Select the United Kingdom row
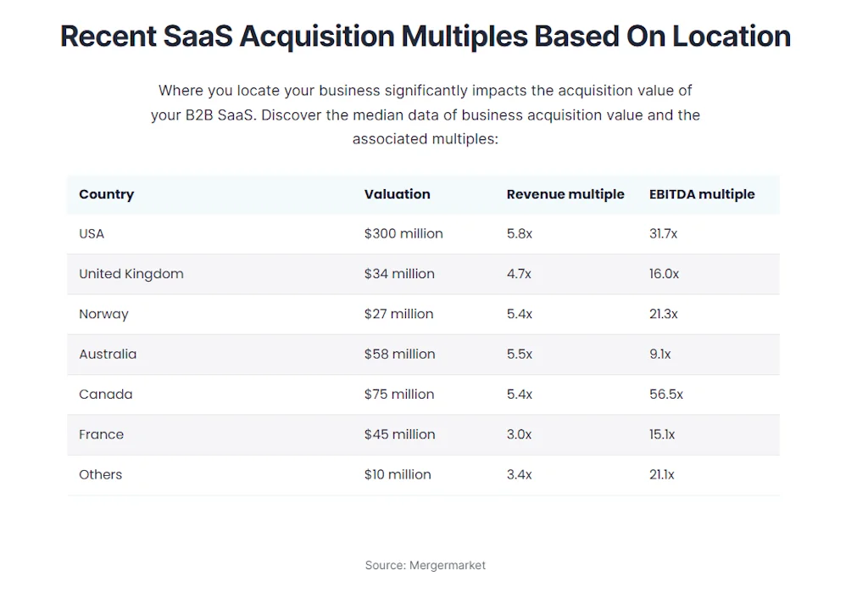The height and width of the screenshot is (593, 868). [x=131, y=273]
